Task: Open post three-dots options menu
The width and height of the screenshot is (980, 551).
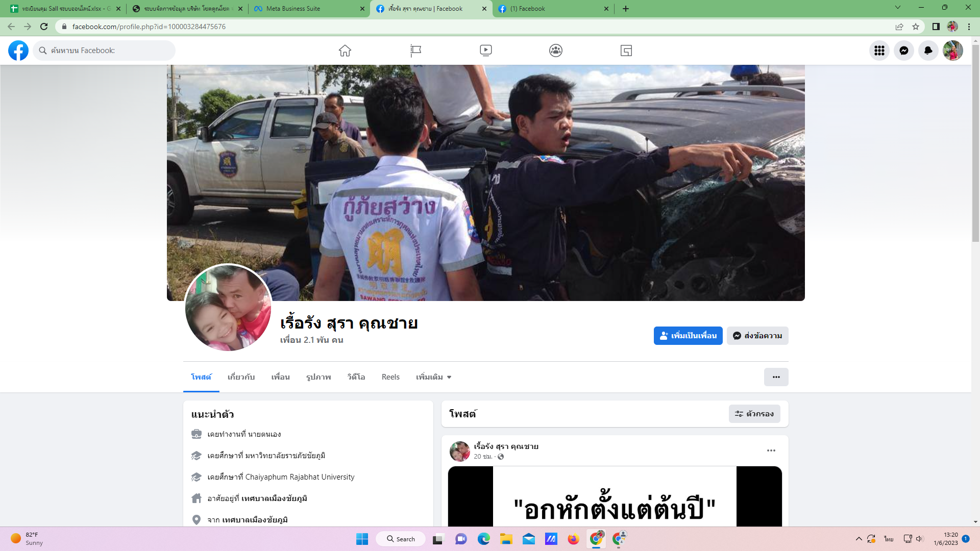Action: coord(771,450)
